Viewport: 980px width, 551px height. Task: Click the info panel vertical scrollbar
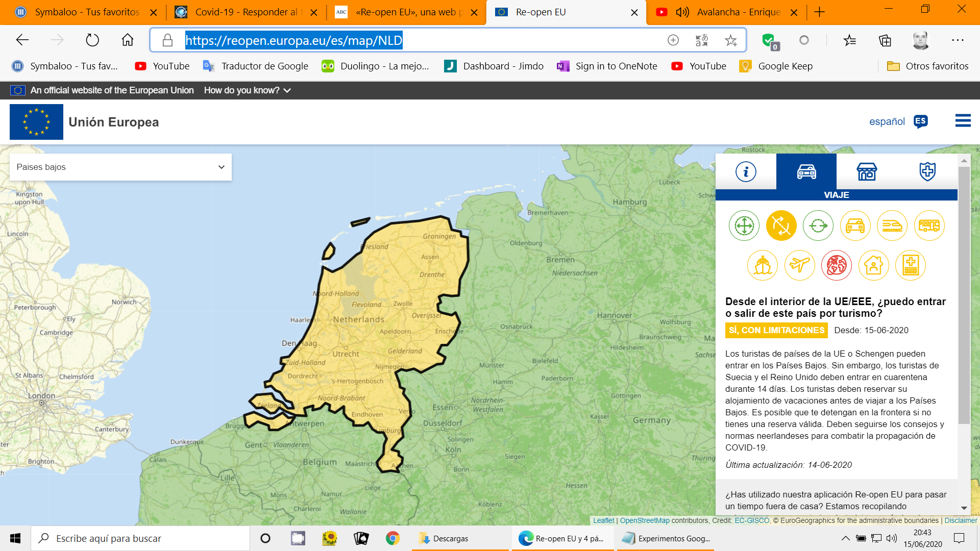964,296
